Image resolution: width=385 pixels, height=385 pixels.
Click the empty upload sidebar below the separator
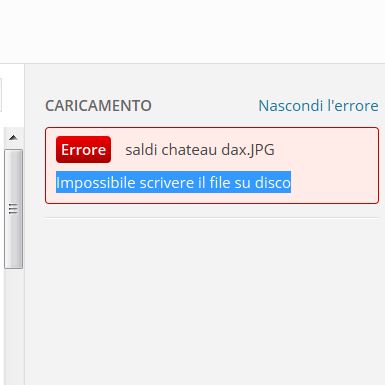point(212,300)
